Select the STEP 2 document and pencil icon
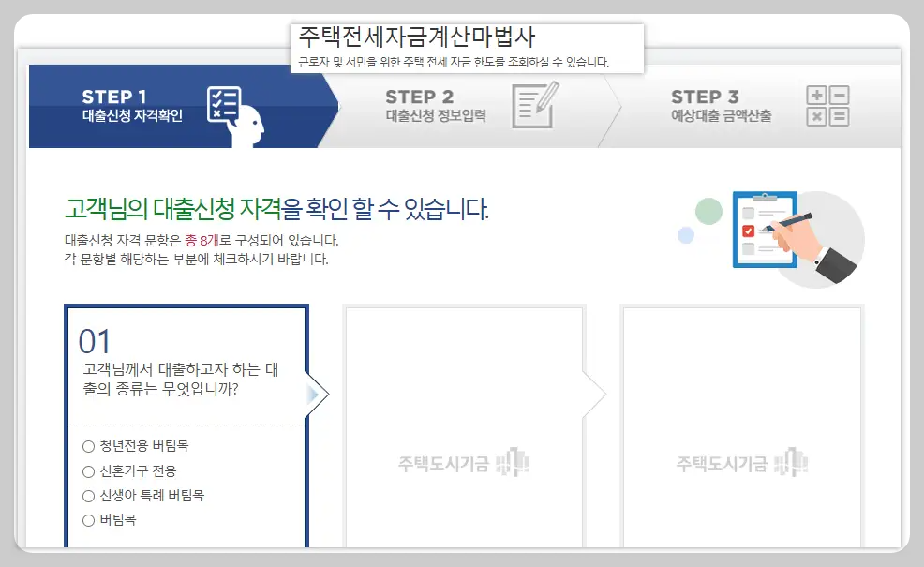Screen dimensions: 924x567 pyautogui.click(x=535, y=106)
